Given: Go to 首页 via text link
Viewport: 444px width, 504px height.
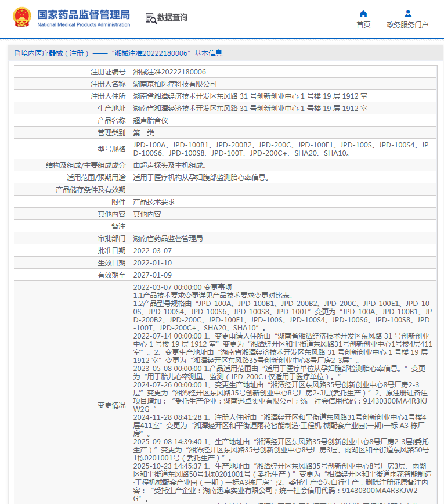Looking at the screenshot, I should coord(363,25).
